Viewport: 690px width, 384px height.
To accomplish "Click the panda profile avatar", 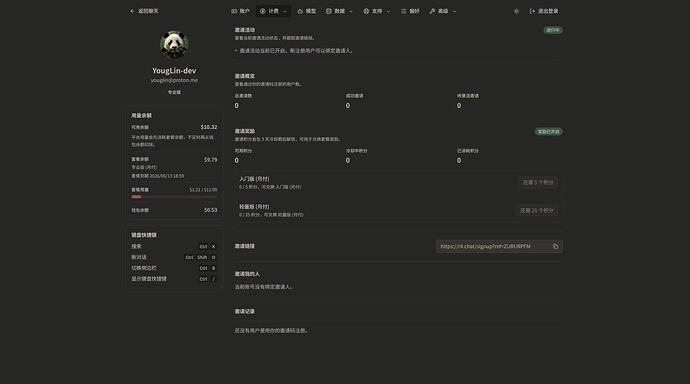I will pos(174,44).
